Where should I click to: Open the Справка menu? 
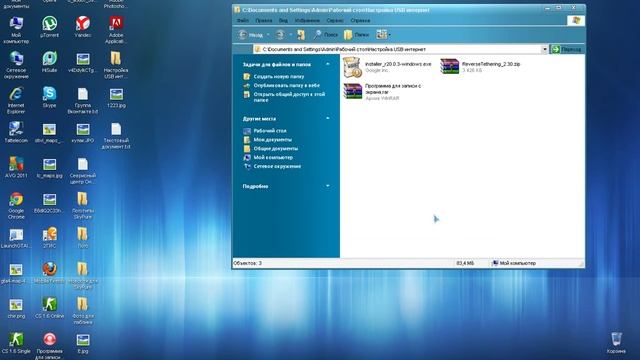(x=360, y=20)
